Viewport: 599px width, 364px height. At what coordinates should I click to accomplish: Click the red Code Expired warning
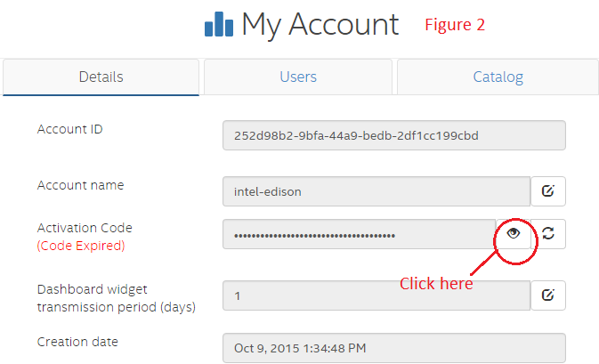coord(81,246)
